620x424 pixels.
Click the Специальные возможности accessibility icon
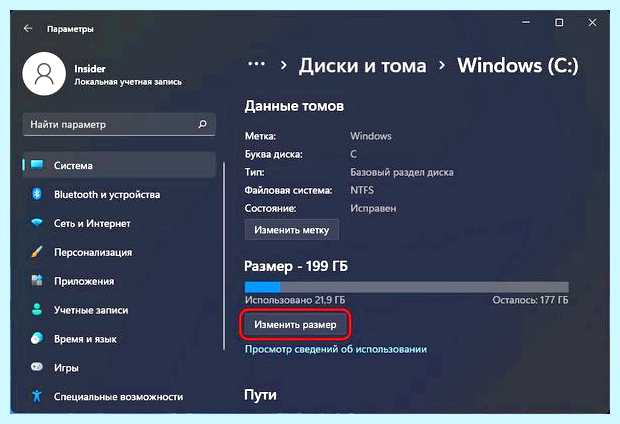(x=37, y=396)
